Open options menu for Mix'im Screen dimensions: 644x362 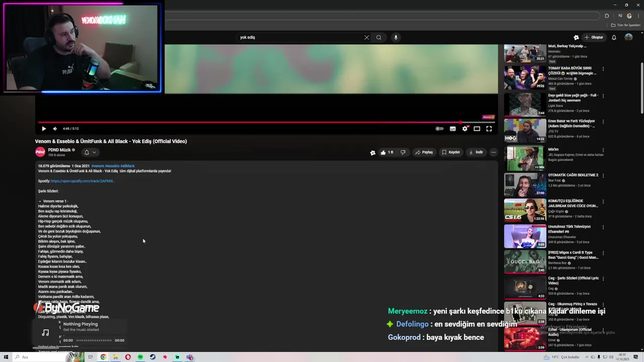tap(603, 150)
